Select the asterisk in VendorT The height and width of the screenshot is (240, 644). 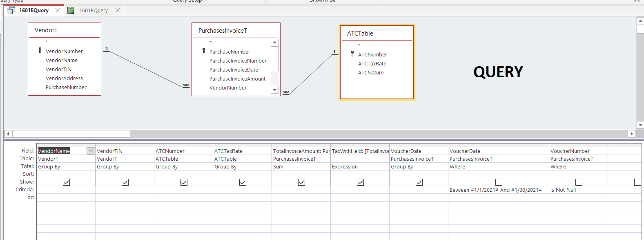(x=47, y=42)
